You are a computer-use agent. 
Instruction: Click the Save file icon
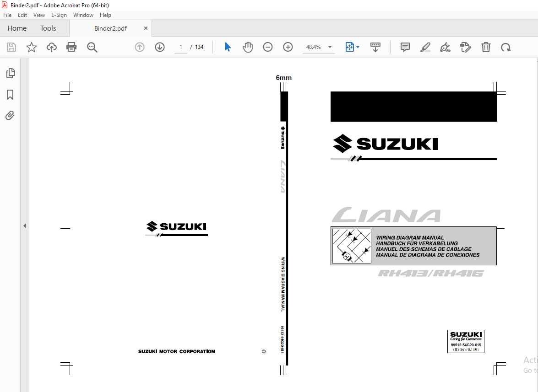[x=11, y=47]
